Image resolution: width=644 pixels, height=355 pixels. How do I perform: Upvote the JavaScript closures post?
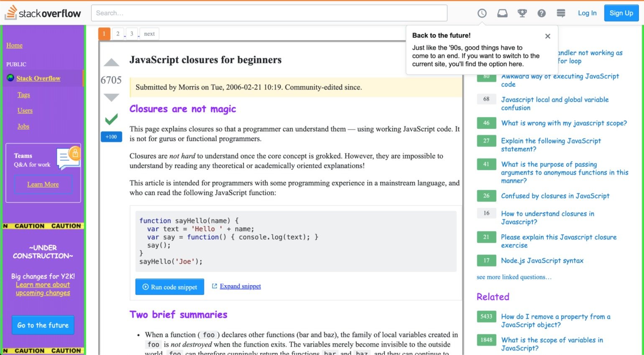point(111,63)
